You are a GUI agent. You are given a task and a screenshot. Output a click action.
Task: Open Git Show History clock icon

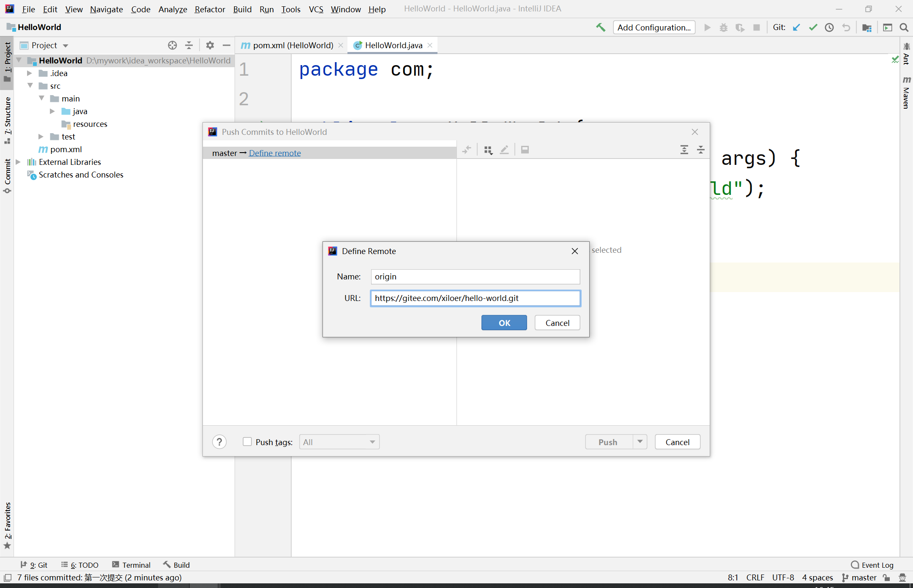[x=829, y=27]
